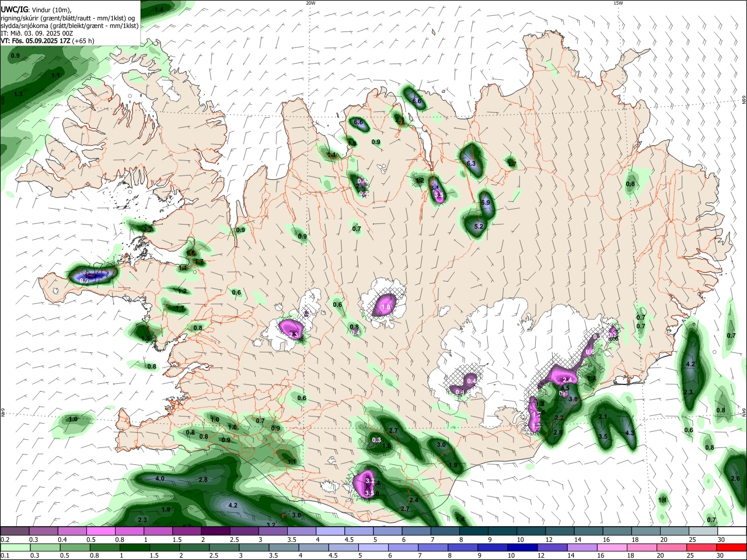The image size is (747, 560).
Task: Click the 0.2 label in the snow legend
Action: point(5,540)
